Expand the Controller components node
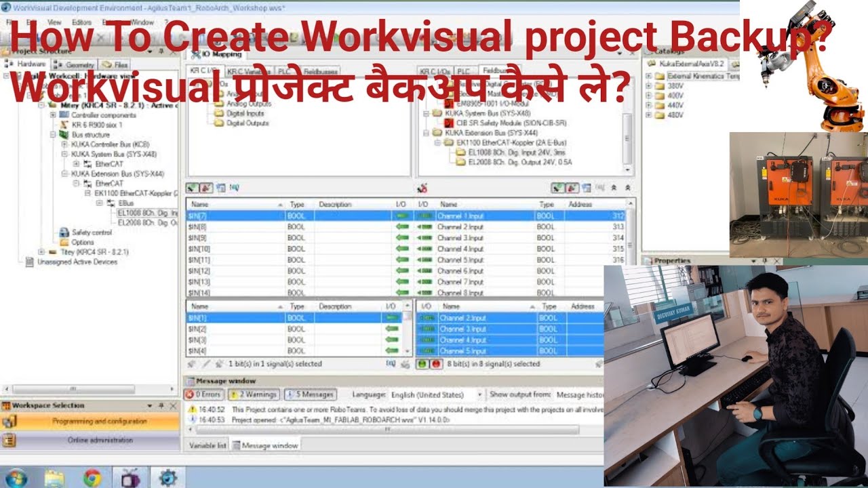868x488 pixels. pos(54,115)
